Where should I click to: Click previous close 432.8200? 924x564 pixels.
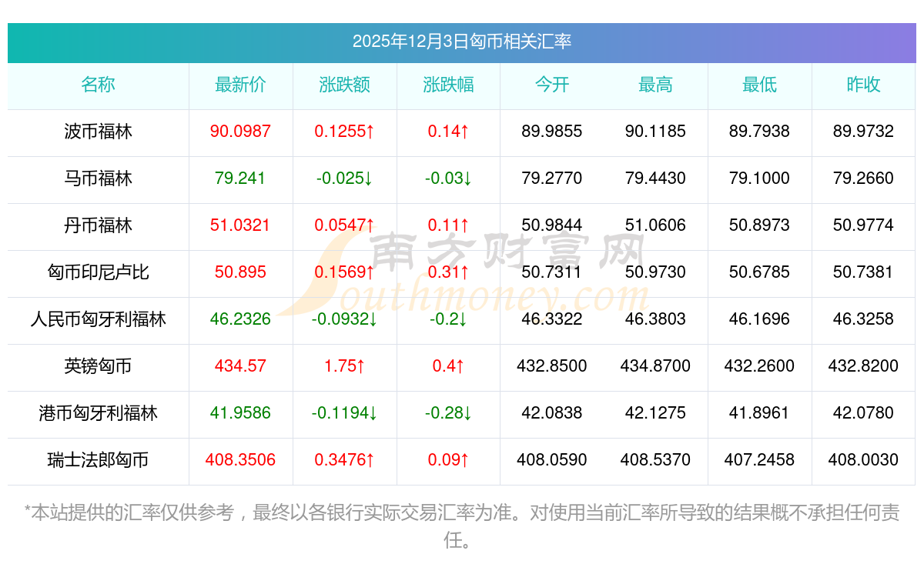864,366
